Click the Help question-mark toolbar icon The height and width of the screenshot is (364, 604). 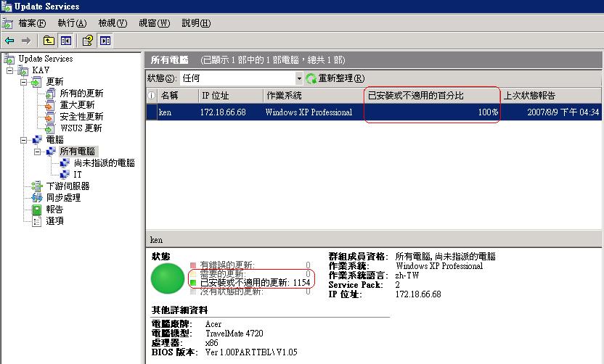pyautogui.click(x=87, y=41)
